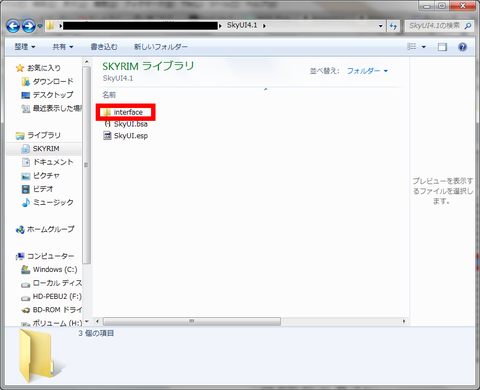Open ダウンロード in favorites
The height and width of the screenshot is (390, 480).
pyautogui.click(x=47, y=81)
